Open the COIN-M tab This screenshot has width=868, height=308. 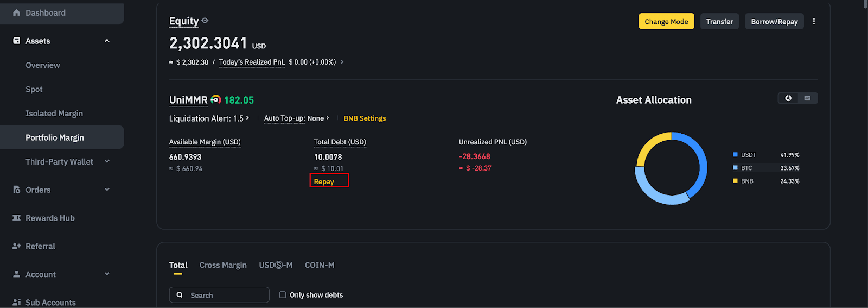point(320,265)
